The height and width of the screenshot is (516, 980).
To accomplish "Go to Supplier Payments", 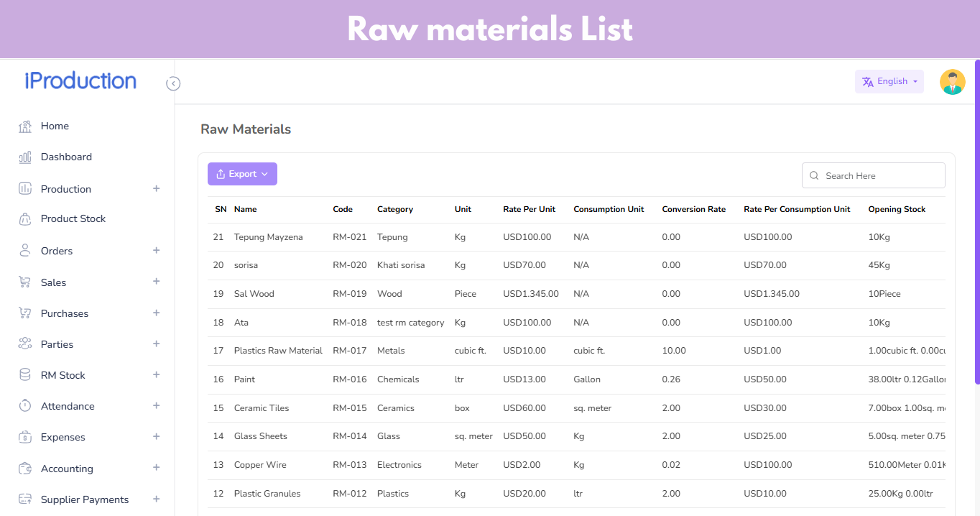I will [85, 499].
